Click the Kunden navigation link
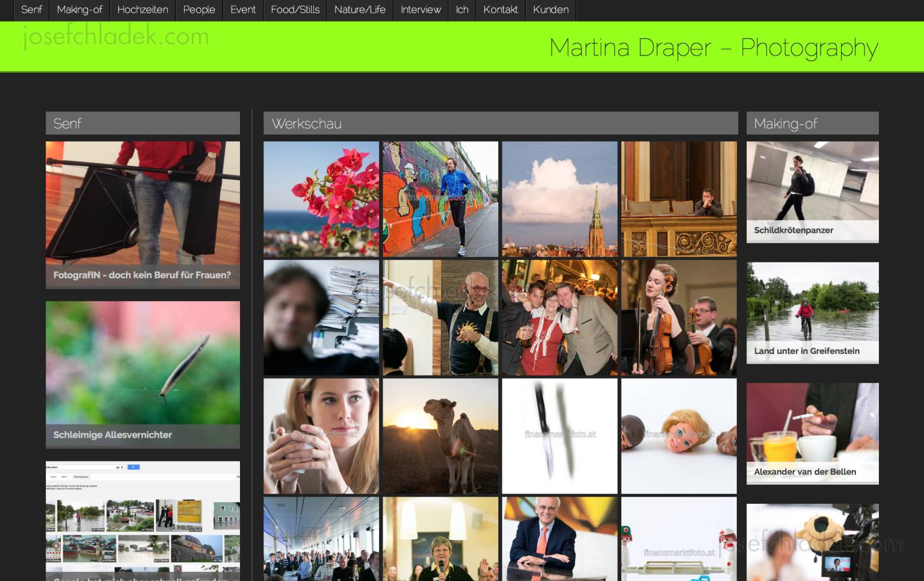Image resolution: width=924 pixels, height=581 pixels. (550, 10)
